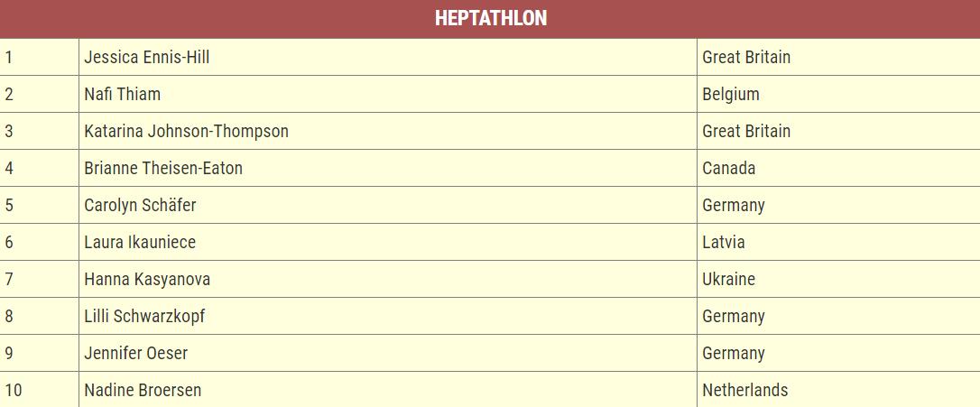980x407 pixels.
Task: Select the Jessica Ennis-Hill name cell
Action: (x=387, y=57)
